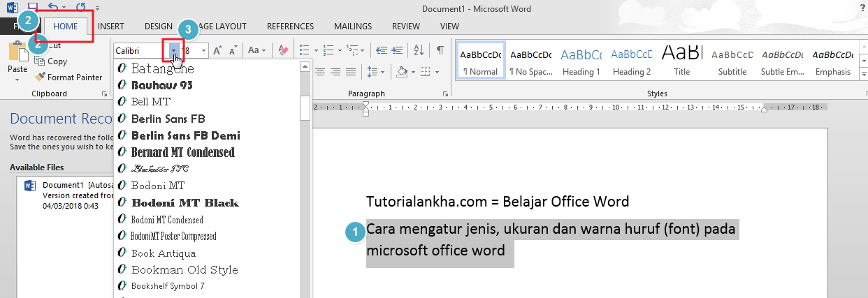Click the Copy button
The height and width of the screenshot is (298, 868).
tap(50, 61)
